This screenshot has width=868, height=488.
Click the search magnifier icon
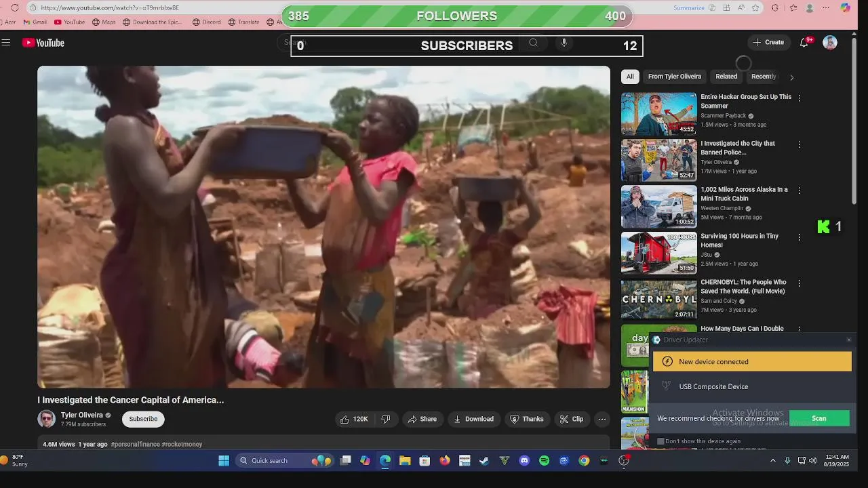tap(533, 43)
